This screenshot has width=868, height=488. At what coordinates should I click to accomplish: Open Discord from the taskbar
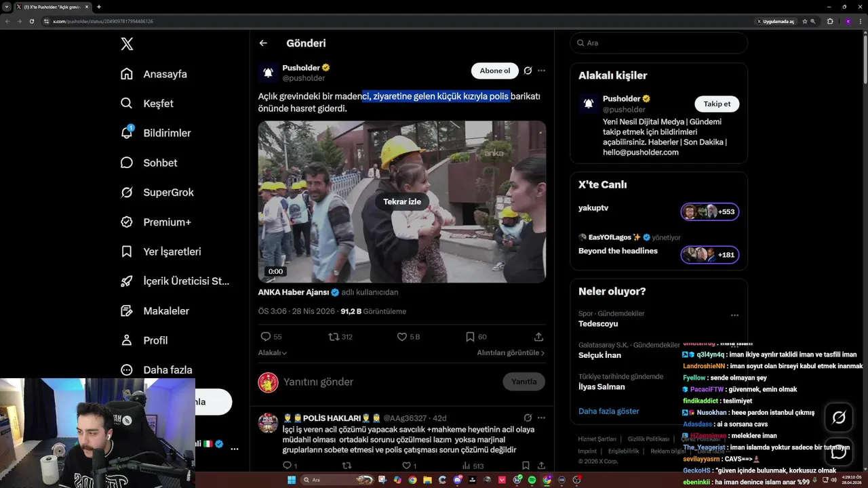458,480
